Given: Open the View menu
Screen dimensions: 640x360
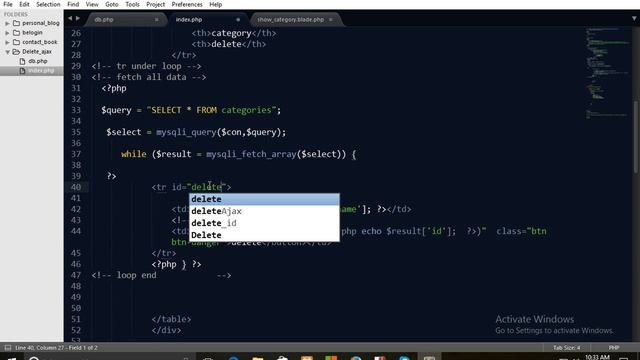Looking at the screenshot, I should [x=92, y=4].
